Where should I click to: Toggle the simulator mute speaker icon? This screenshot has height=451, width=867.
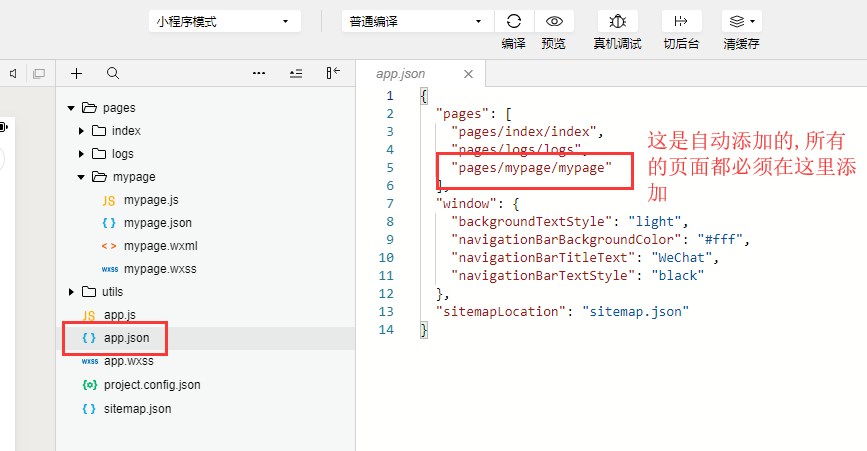[x=13, y=73]
